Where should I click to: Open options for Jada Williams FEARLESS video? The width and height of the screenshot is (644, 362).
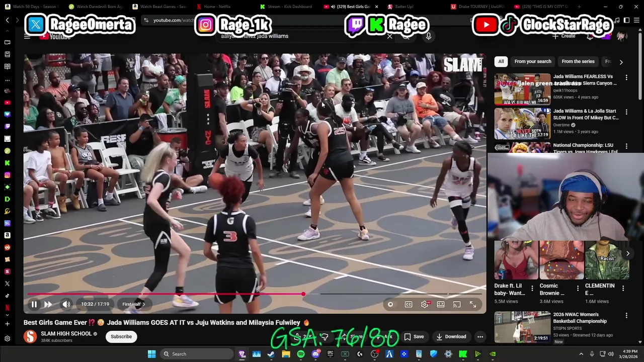tap(626, 77)
